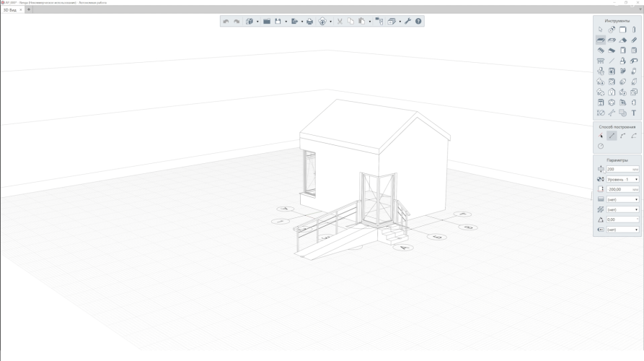Switch to the 3D Вид tab

pyautogui.click(x=11, y=9)
